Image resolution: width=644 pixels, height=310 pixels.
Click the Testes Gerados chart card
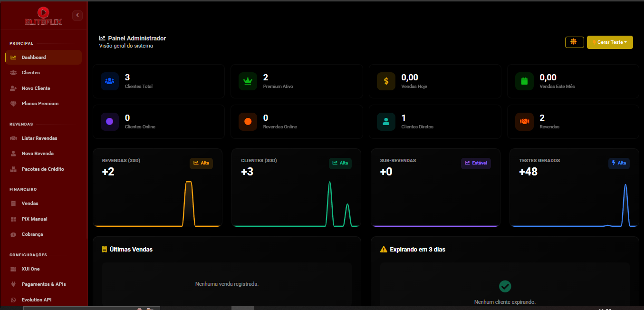coord(574,188)
